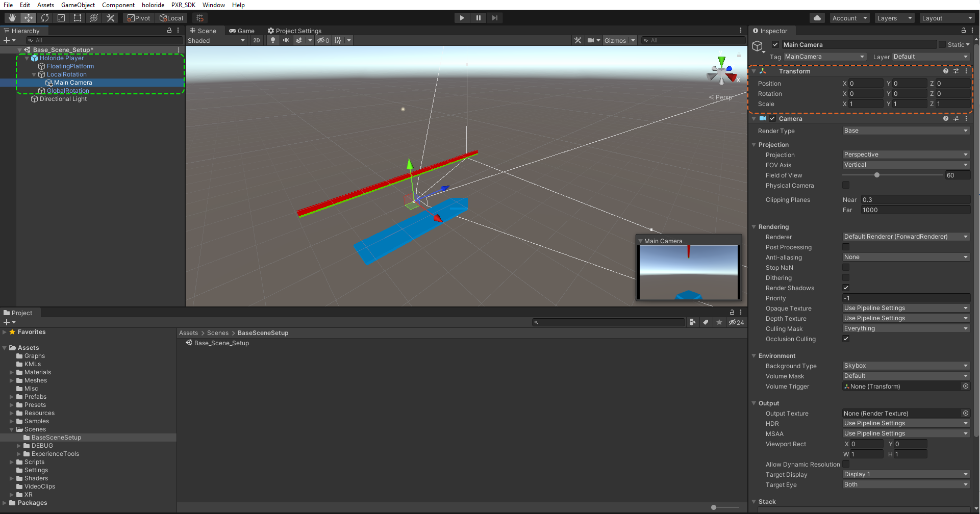Open cloud services via the cloud icon
980x514 pixels.
(817, 18)
